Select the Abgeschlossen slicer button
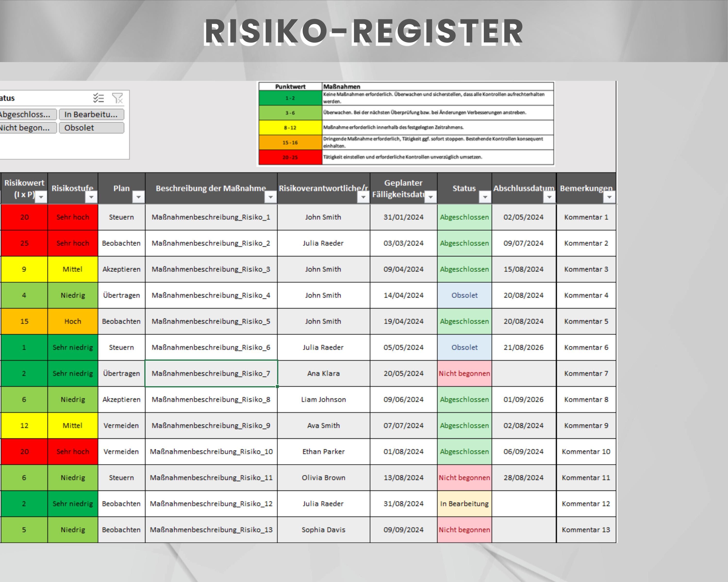728x582 pixels. (28, 114)
